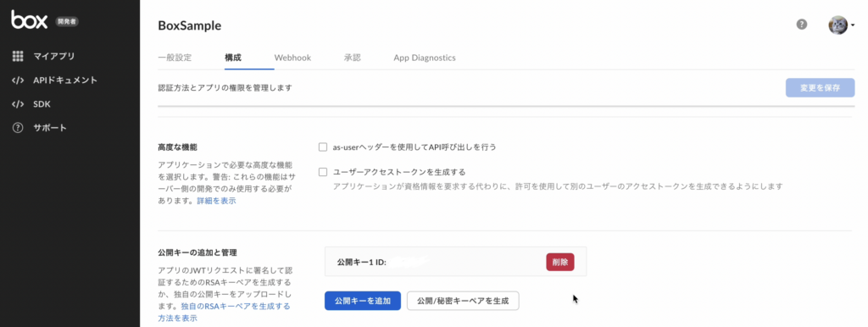Click the red 削除 button

point(560,262)
